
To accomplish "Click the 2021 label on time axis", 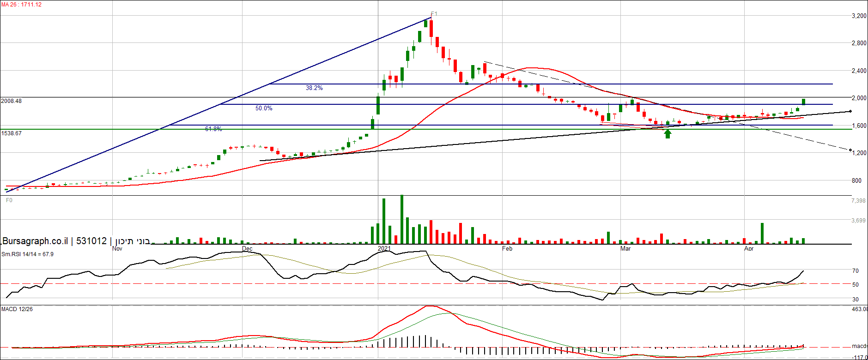I will pyautogui.click(x=384, y=248).
